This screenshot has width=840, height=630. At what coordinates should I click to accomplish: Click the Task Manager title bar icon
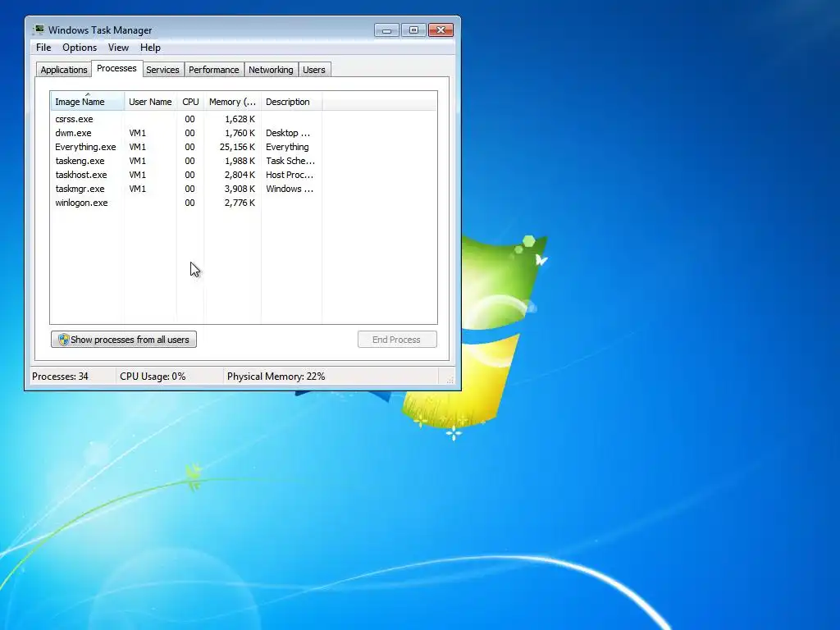(x=39, y=30)
